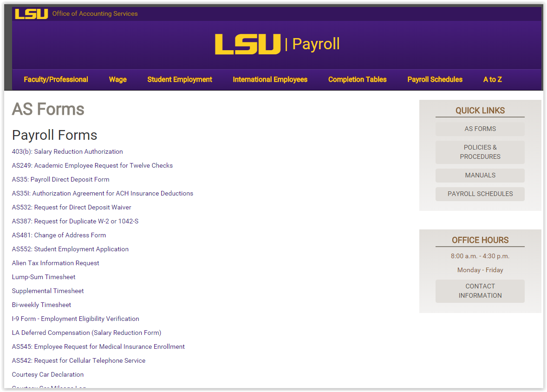Click the OFFICE HOURS panel heading
This screenshot has width=547, height=392.
480,240
